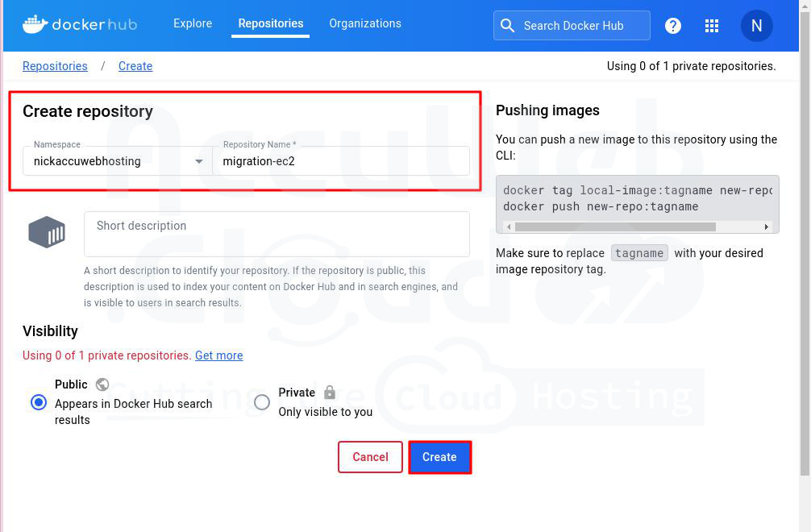Expand the Namespace dropdown
This screenshot has width=811, height=532.
click(x=199, y=161)
